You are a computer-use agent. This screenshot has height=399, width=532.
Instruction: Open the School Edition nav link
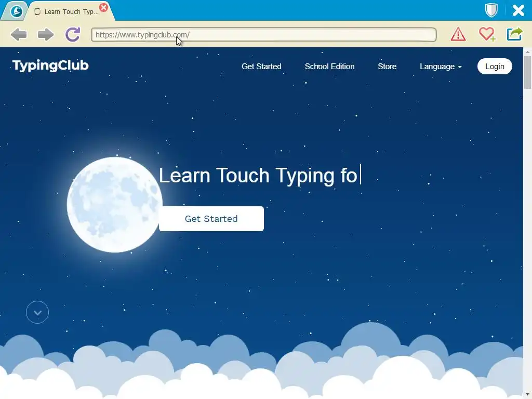(x=329, y=66)
